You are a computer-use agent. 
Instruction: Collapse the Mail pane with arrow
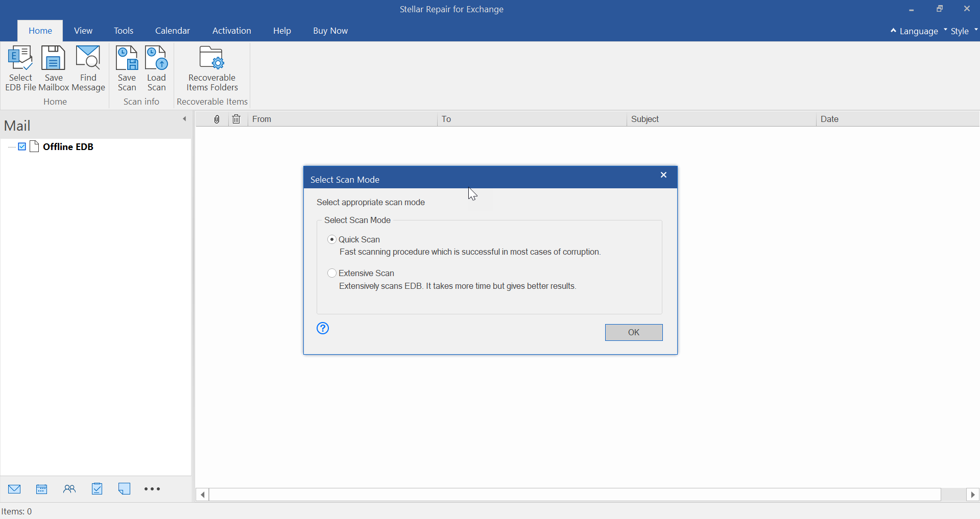click(184, 119)
